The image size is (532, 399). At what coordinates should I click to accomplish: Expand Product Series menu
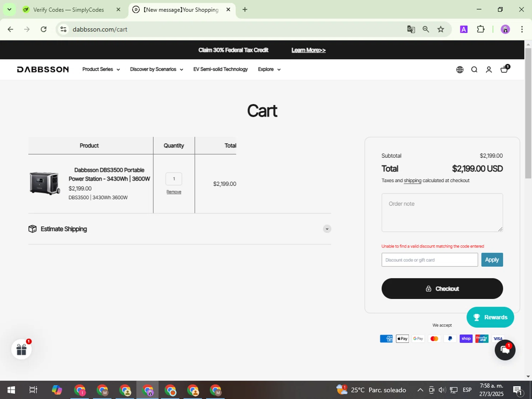(101, 70)
